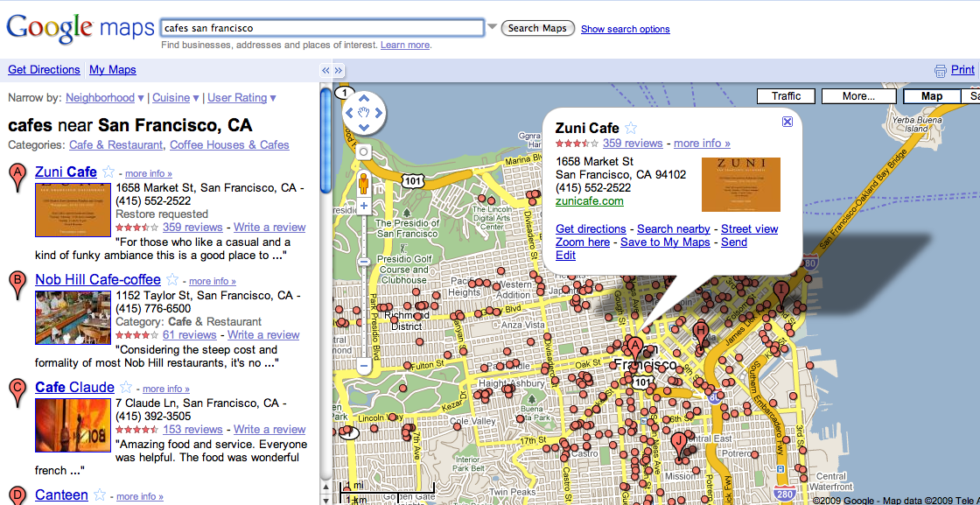Star the Cafe Claude result

pyautogui.click(x=126, y=387)
